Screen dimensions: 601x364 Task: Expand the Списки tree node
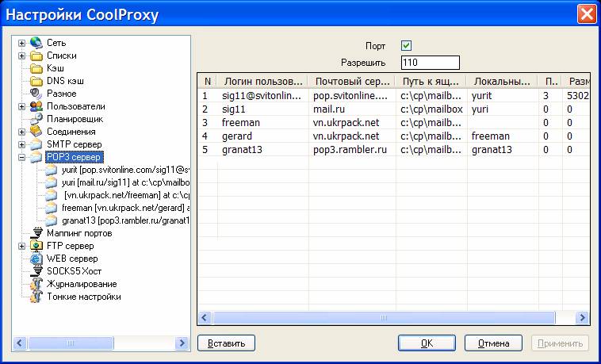coord(22,56)
